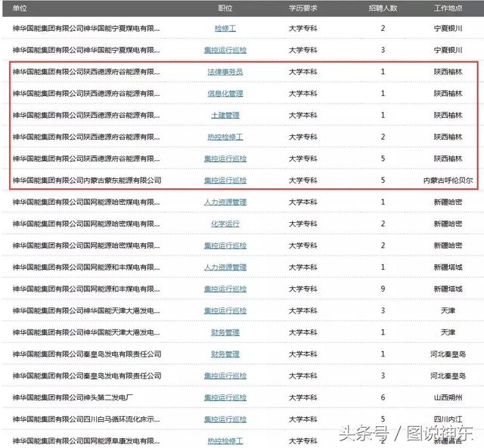Click the 招聘人数 column header
Screen dimensions: 484x448
[383, 8]
